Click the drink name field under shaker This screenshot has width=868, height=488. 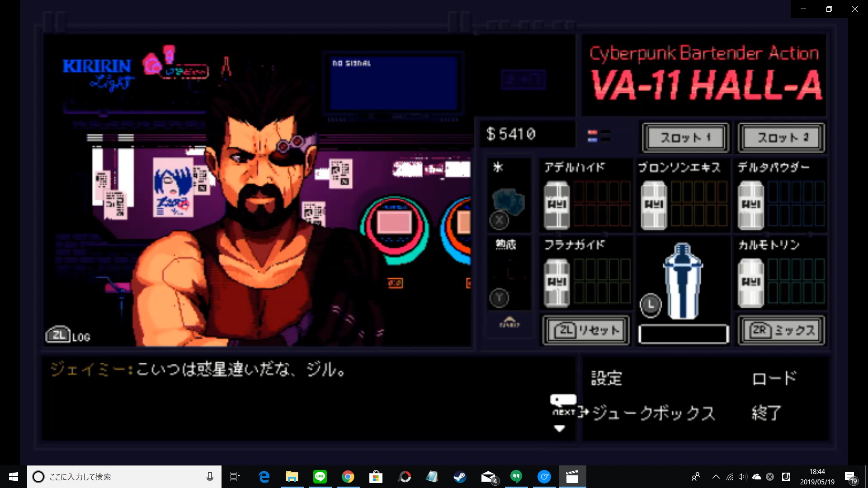click(x=683, y=334)
